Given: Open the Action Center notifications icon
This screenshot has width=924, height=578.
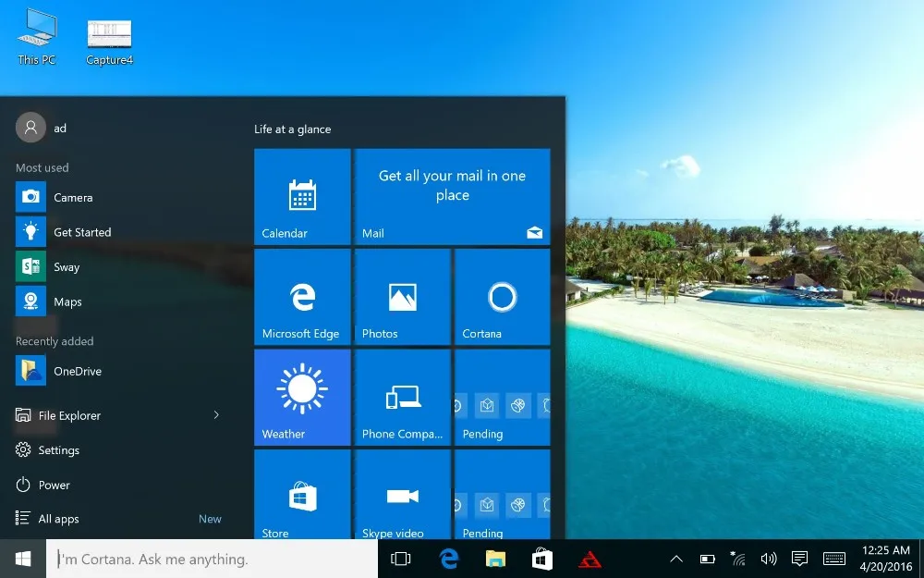Looking at the screenshot, I should (x=799, y=558).
